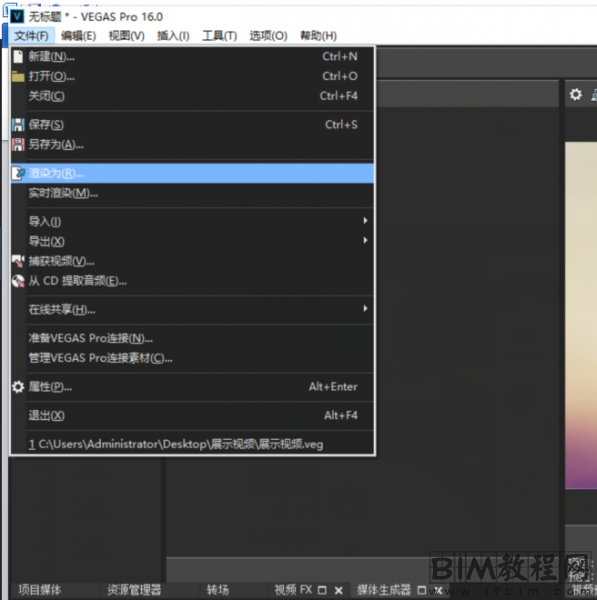Select 从 CD 提取音频(E)... entry
The height and width of the screenshot is (600, 597).
click(x=192, y=281)
